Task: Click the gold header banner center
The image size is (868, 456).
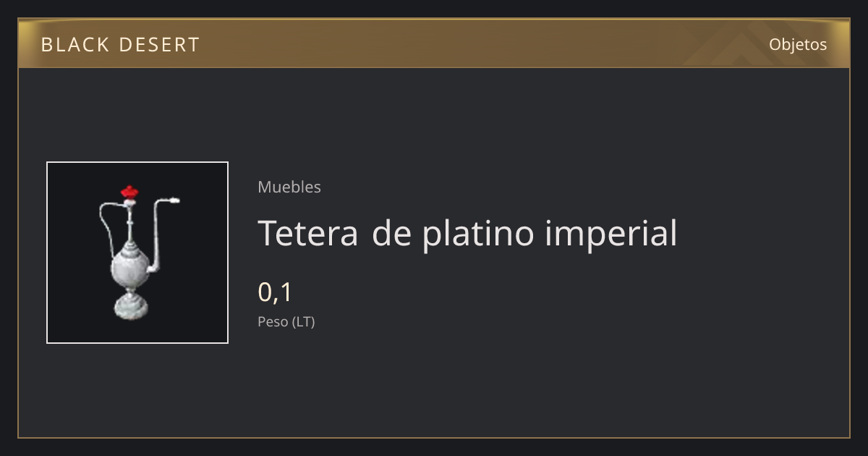Action: 434,43
